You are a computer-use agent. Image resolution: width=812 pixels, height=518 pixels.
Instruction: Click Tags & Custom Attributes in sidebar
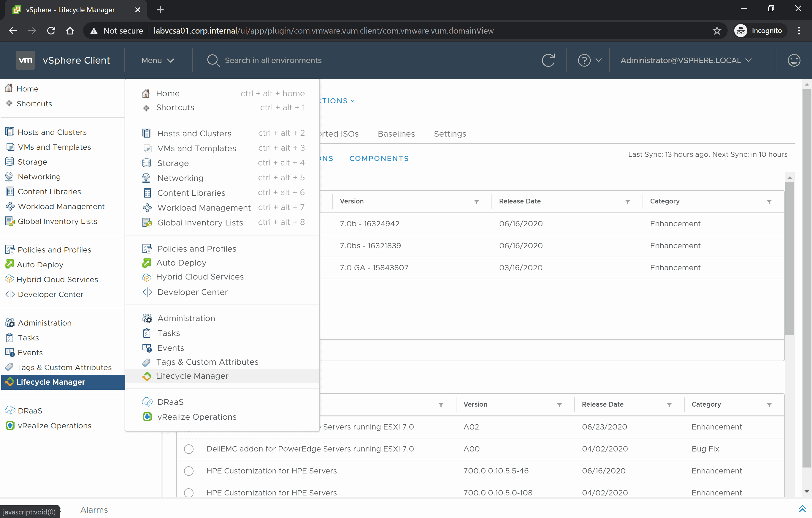click(64, 367)
